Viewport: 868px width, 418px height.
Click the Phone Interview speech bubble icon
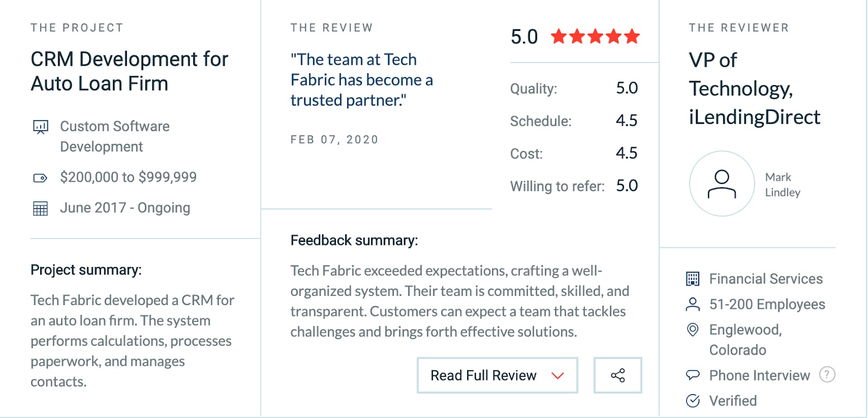(x=693, y=375)
